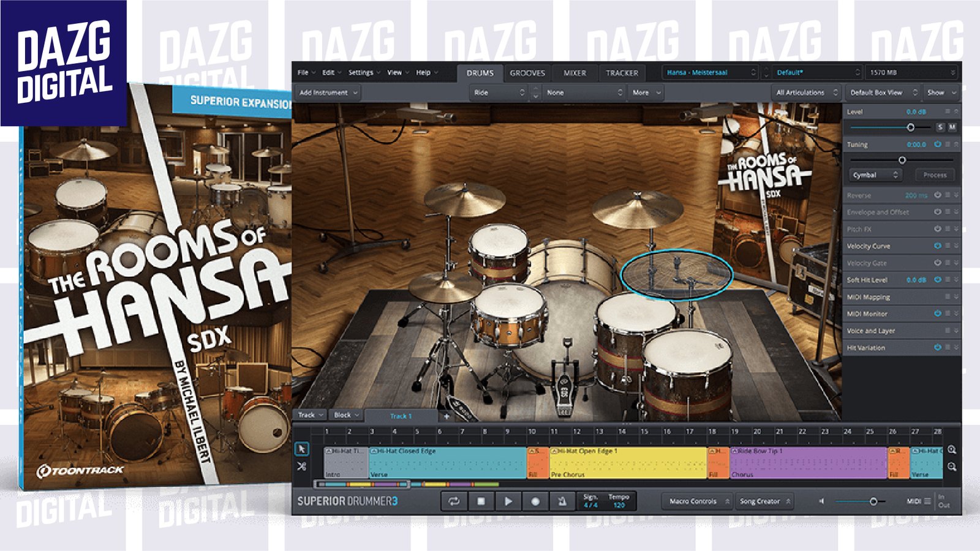Toggle the Velocity Curve power button

[x=937, y=246]
